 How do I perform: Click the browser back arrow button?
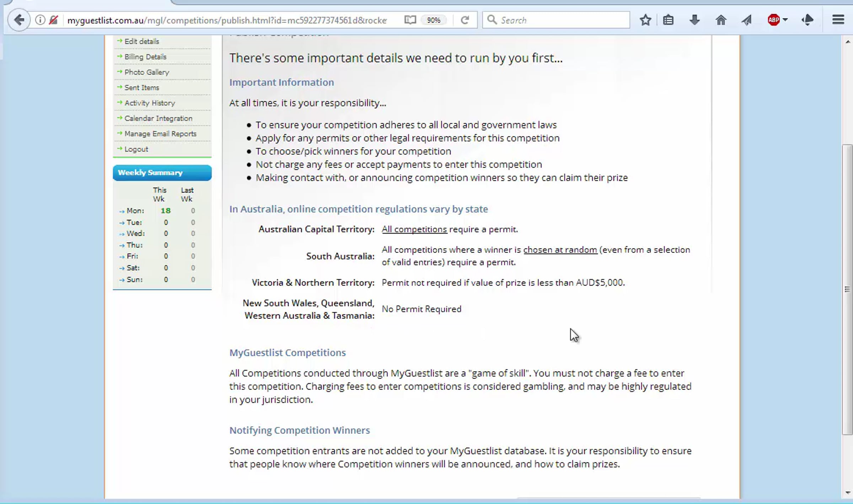[19, 20]
